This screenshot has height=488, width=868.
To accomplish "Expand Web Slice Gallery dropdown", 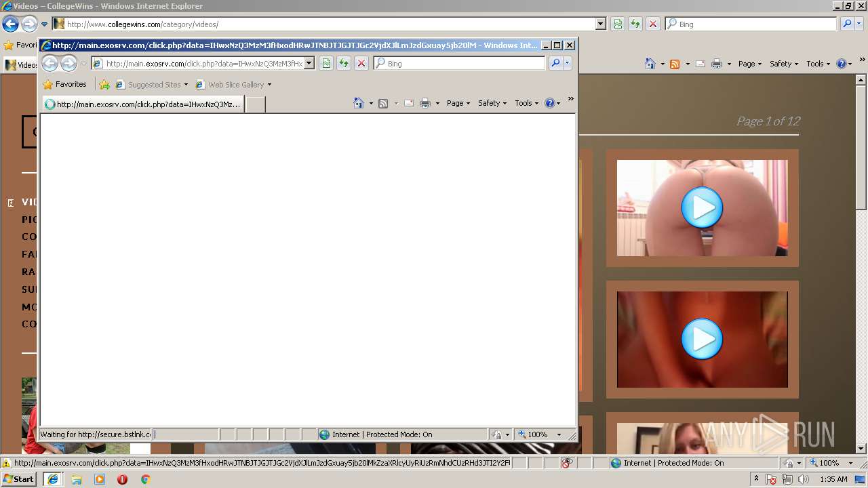I will click(269, 85).
